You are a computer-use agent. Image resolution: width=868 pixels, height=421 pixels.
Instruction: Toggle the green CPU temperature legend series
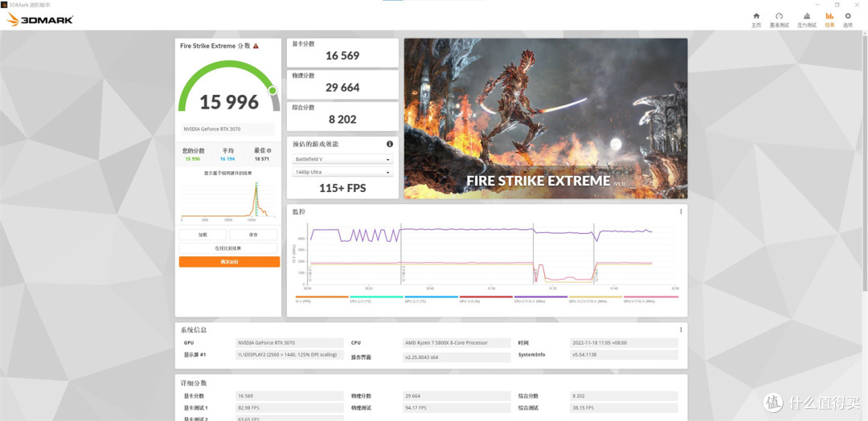click(376, 300)
